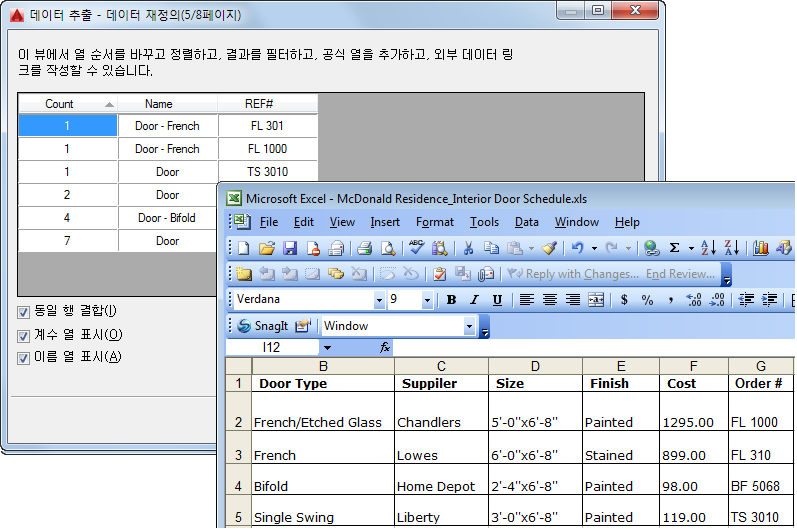Open the Undo history dropdown arrow
This screenshot has width=797, height=529.
pyautogui.click(x=594, y=249)
